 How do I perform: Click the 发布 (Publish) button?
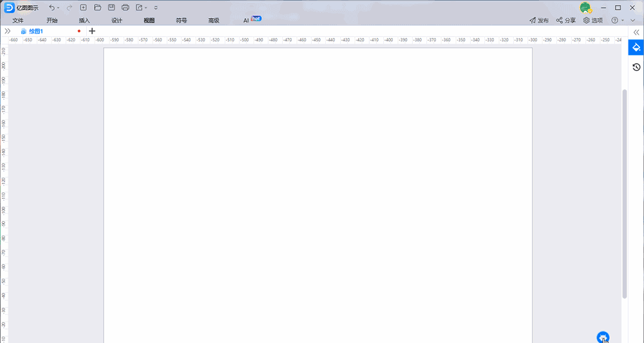(539, 21)
